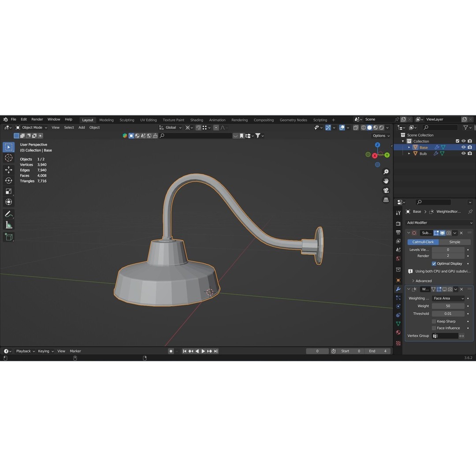This screenshot has width=476, height=476.
Task: Open the viewport Add menu
Action: [x=82, y=127]
